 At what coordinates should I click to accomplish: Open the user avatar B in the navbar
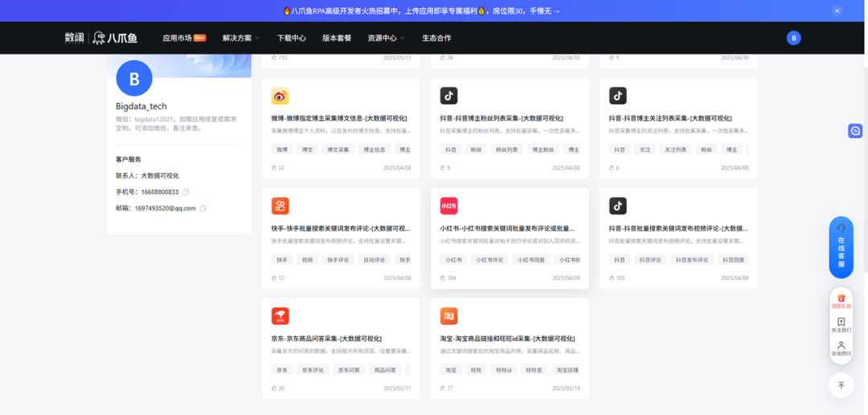tap(793, 39)
